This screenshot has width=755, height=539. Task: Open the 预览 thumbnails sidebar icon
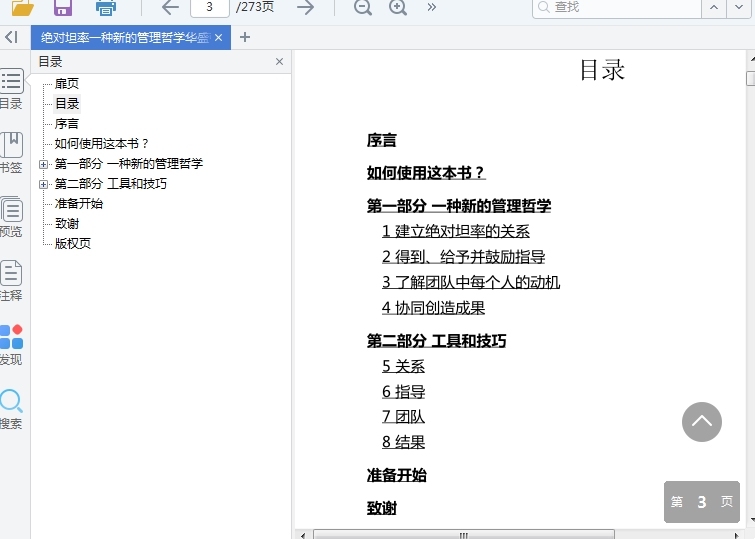click(x=11, y=217)
